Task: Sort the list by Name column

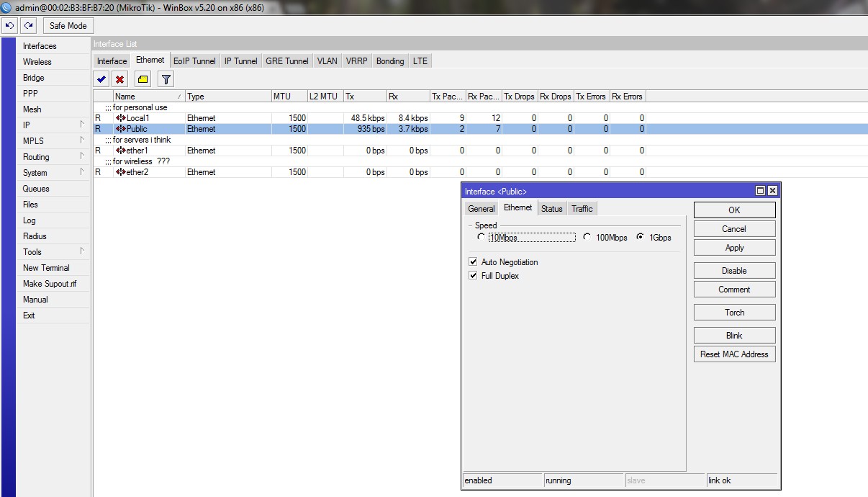Action: [x=149, y=96]
